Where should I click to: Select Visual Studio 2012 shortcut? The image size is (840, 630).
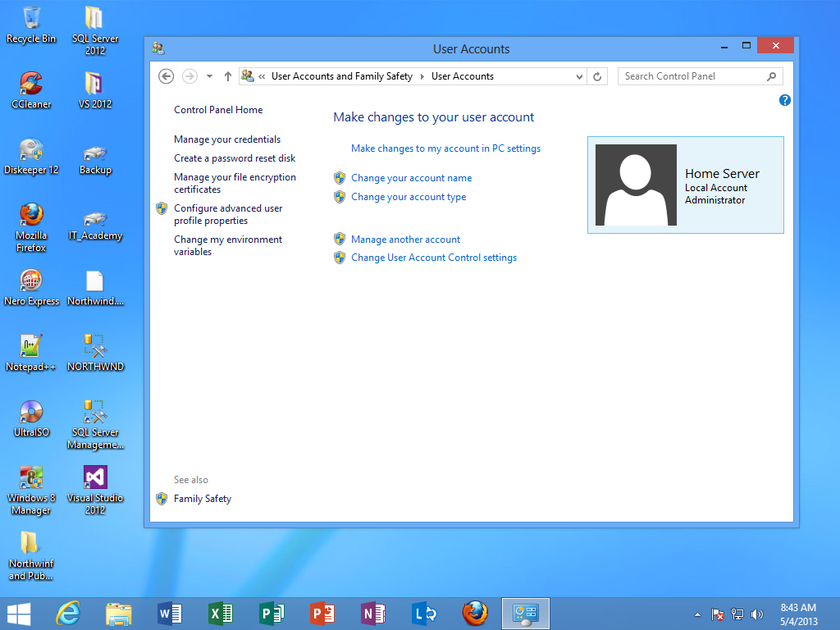pyautogui.click(x=95, y=491)
